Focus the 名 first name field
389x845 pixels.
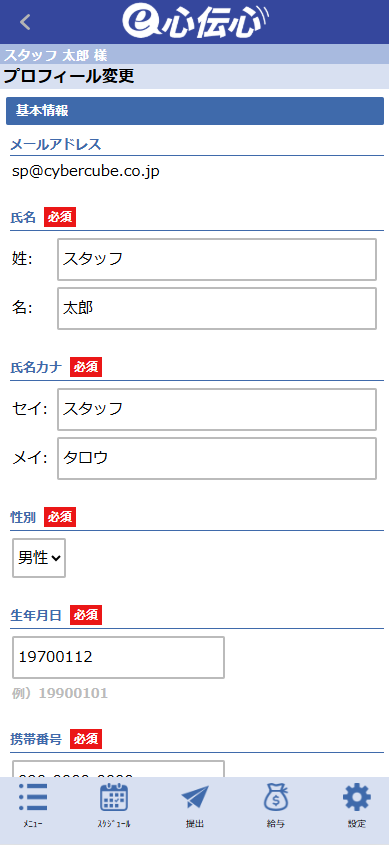[217, 308]
